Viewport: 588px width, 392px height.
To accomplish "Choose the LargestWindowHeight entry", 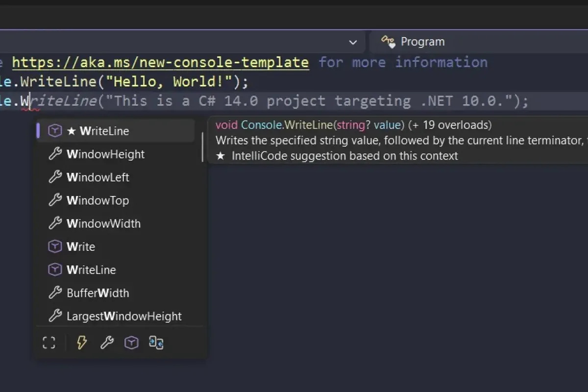I will point(116,316).
